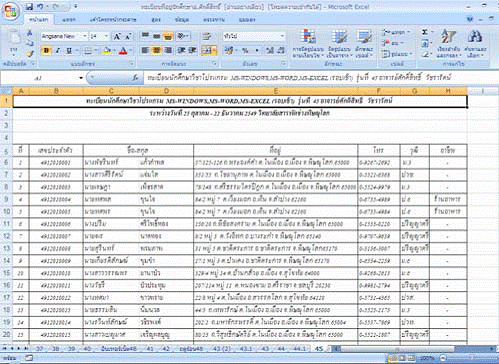Open the Angsana New font name dropdown
This screenshot has height=364, width=499.
[85, 36]
